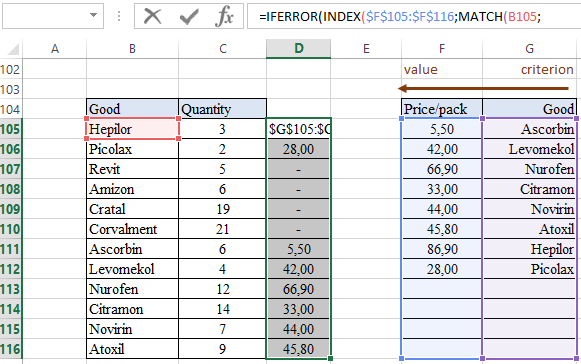The height and width of the screenshot is (364, 581).
Task: Click the 'value' label cell
Action: 442,69
